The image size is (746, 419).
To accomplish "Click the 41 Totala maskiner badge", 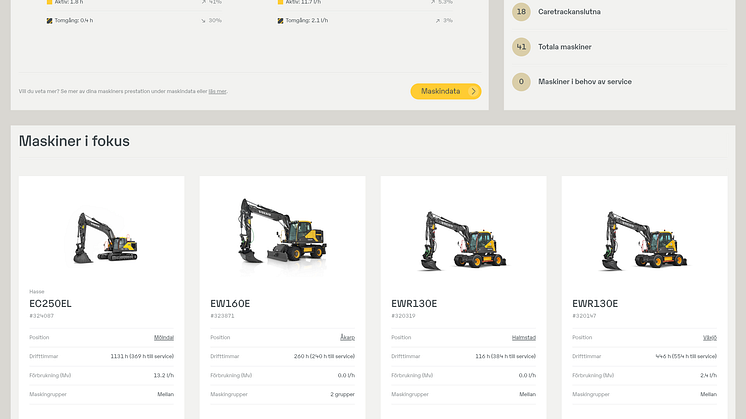I will [x=521, y=47].
